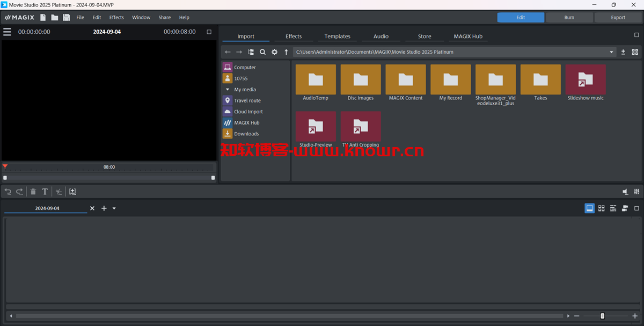644x326 pixels.
Task: Switch to the Import tab
Action: pos(246,36)
